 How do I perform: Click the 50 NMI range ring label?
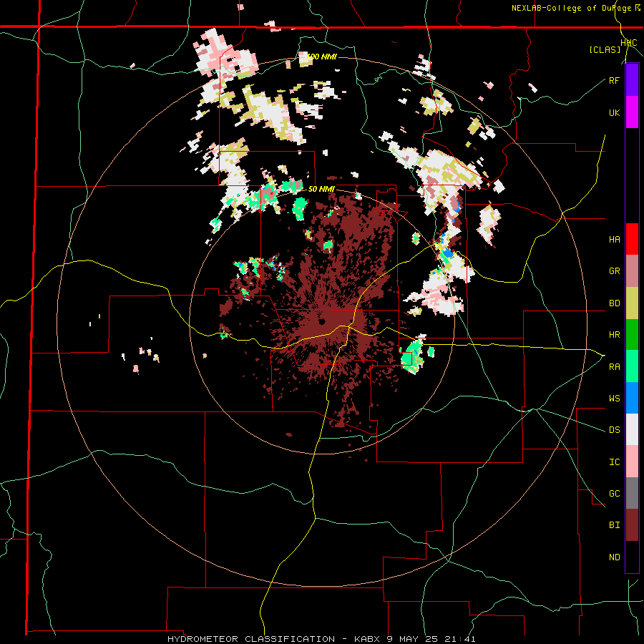click(321, 190)
